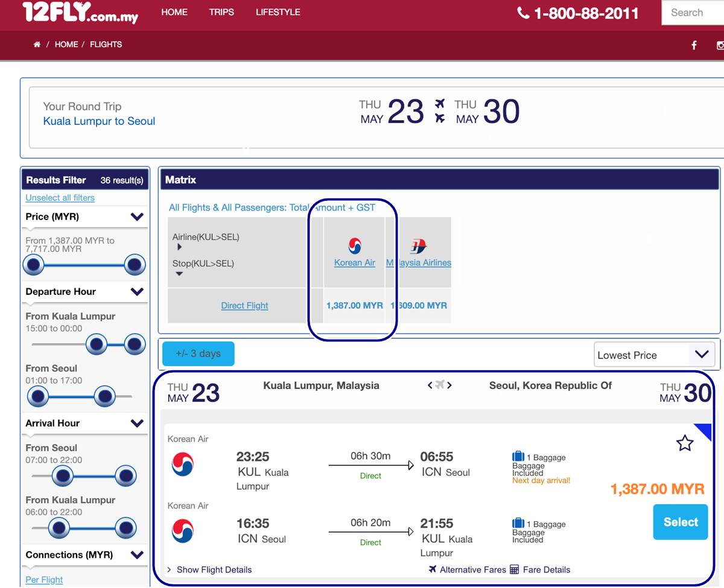
Task: Click the arrow under Airline(KUL>SEL)
Action: click(x=179, y=247)
